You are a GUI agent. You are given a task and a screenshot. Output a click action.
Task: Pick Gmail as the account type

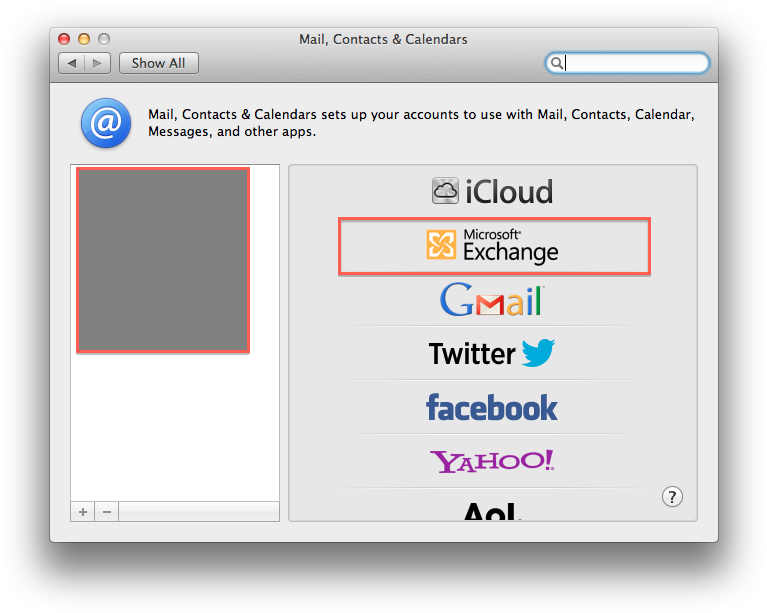click(x=492, y=300)
